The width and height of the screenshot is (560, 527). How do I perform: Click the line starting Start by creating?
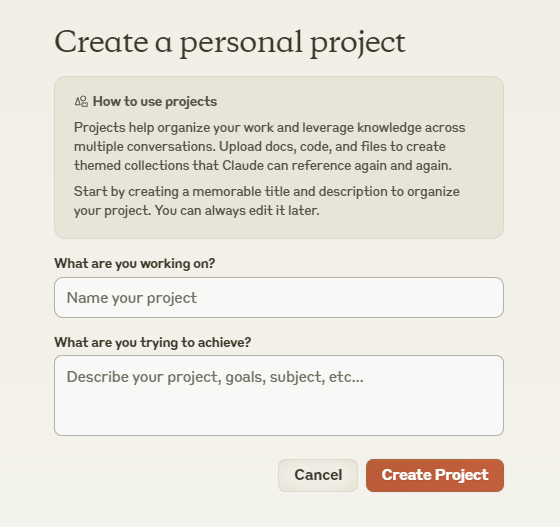tap(267, 191)
